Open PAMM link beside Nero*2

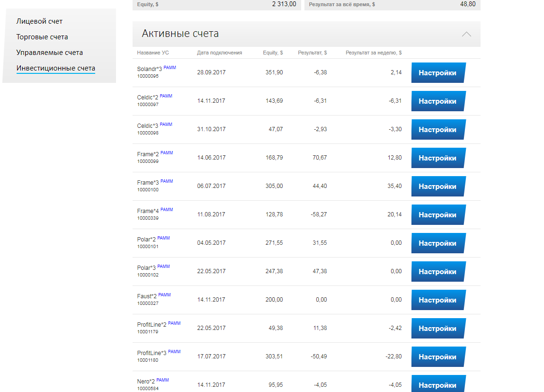coord(162,380)
